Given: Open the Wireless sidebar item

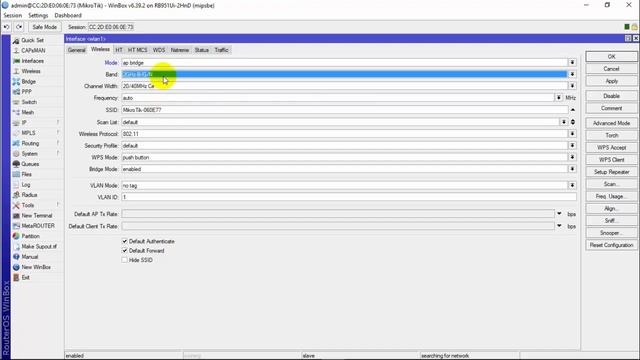Looking at the screenshot, I should (31, 71).
